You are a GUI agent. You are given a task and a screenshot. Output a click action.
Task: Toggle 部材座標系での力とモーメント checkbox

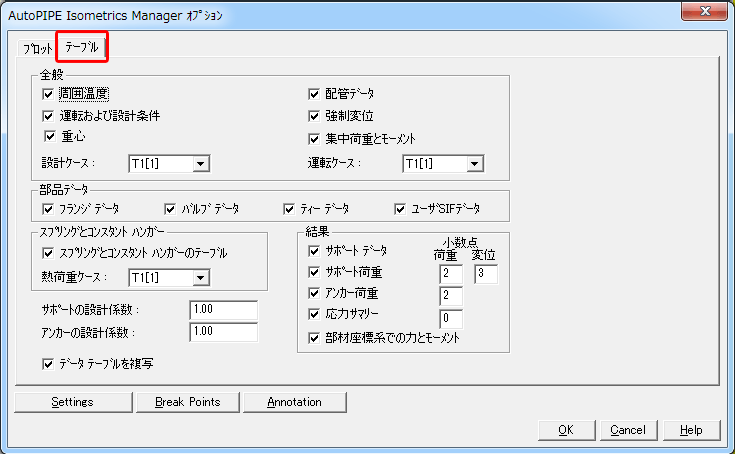[x=314, y=338]
